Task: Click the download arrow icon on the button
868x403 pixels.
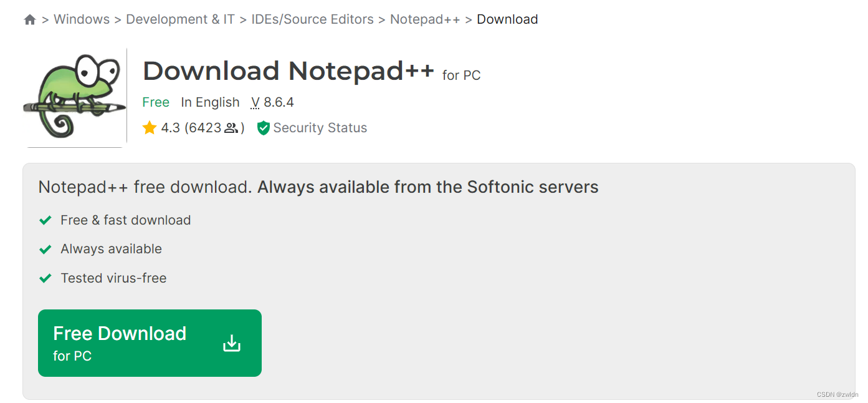Action: [232, 343]
